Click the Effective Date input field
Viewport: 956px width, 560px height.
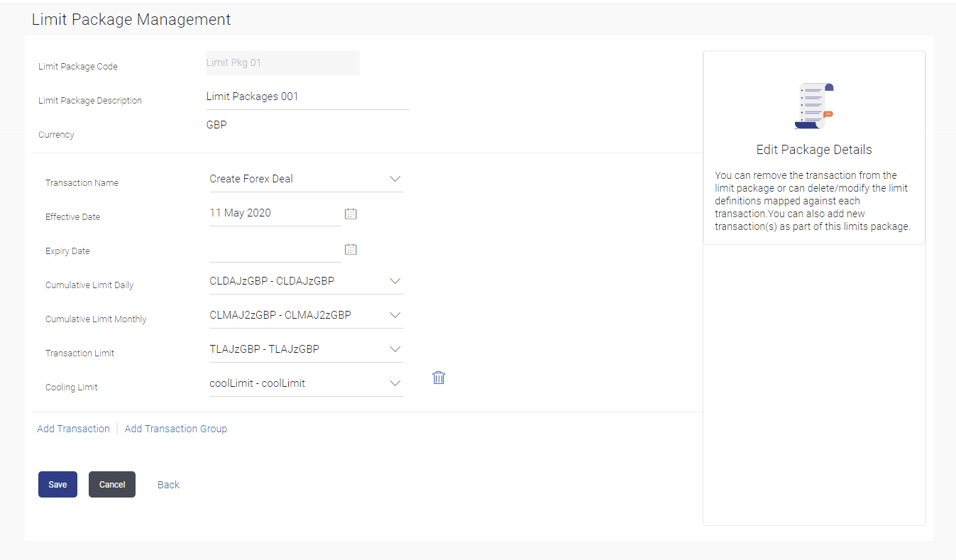pos(274,213)
